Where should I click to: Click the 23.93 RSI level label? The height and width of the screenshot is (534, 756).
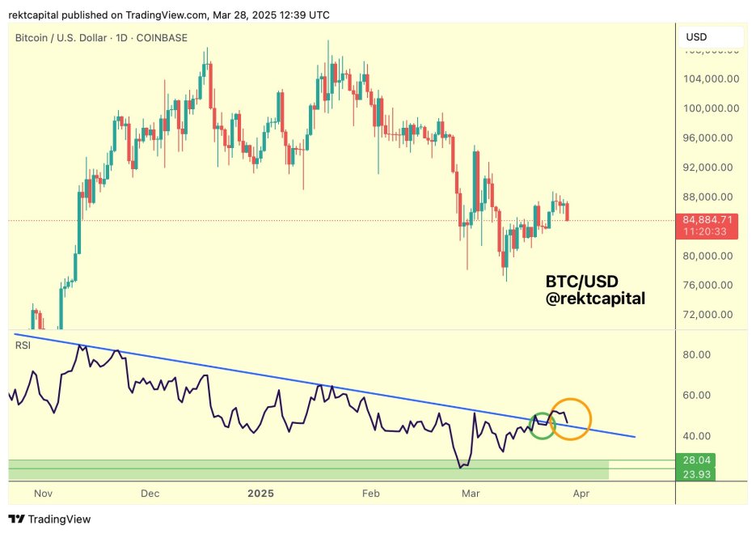click(x=695, y=474)
